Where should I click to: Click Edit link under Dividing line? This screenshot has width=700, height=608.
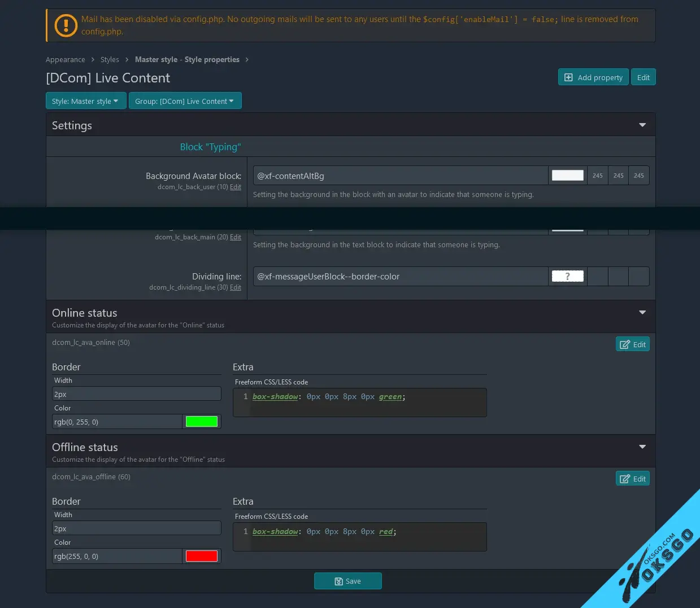pyautogui.click(x=236, y=287)
